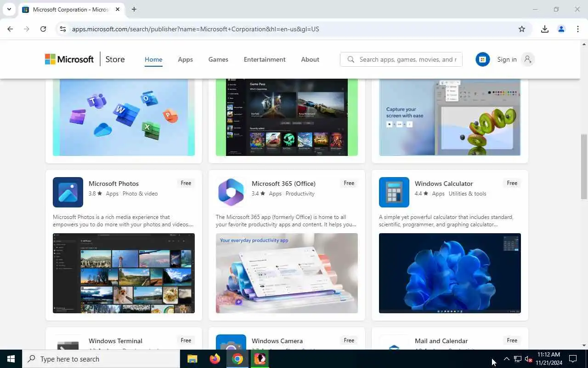Screen dimensions: 588x368
Task: Open a new browser tab with plus icon
Action: [134, 9]
